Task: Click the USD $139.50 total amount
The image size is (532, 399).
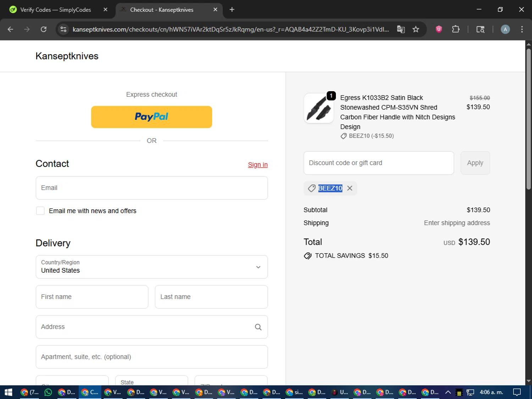Action: coord(467,242)
